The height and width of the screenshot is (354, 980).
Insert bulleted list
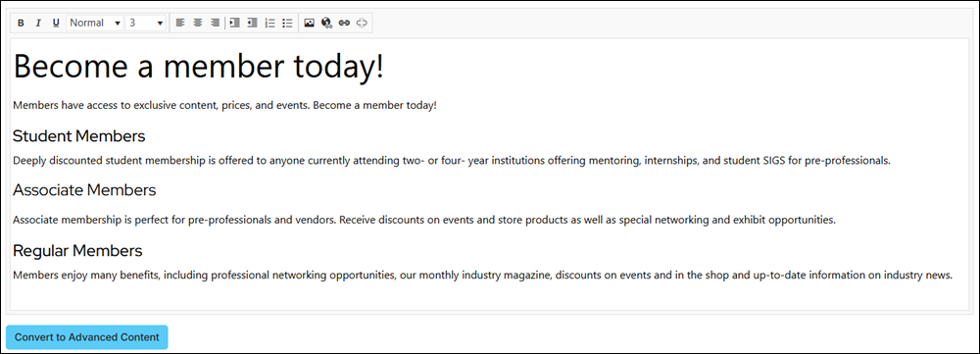[287, 24]
